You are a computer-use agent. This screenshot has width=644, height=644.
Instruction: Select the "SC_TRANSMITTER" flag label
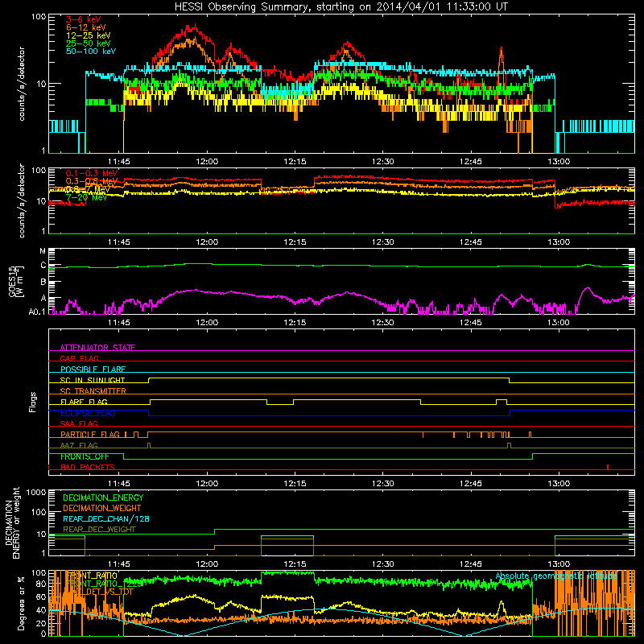tap(93, 391)
